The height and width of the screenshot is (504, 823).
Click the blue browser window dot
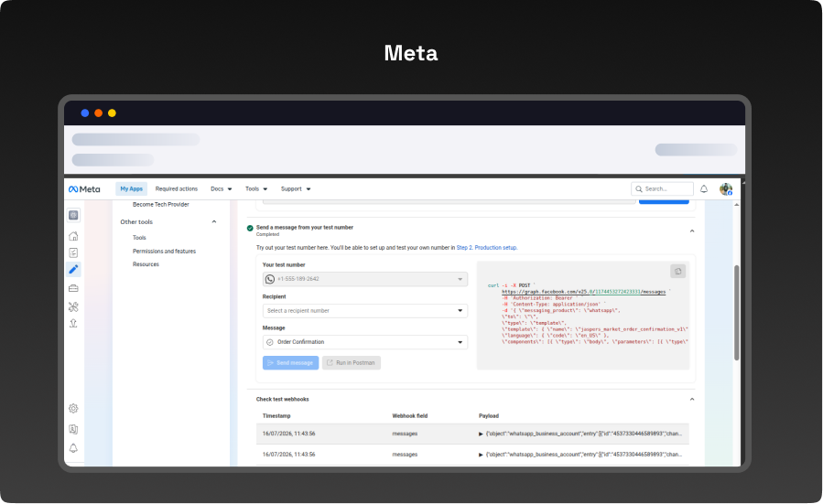click(x=84, y=113)
